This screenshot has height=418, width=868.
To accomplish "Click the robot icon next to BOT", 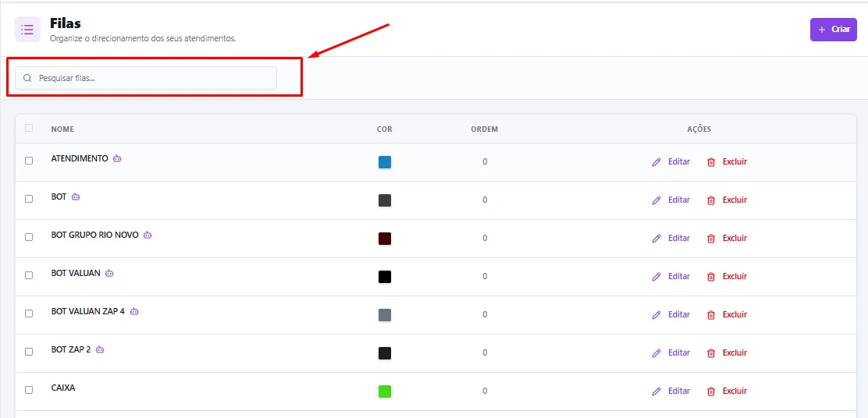I will tap(75, 197).
